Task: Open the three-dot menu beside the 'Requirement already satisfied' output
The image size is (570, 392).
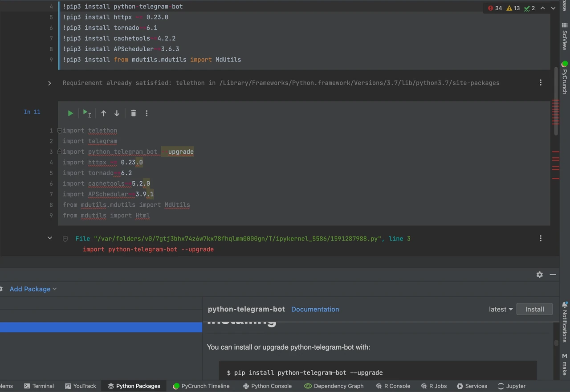Action: pyautogui.click(x=541, y=83)
